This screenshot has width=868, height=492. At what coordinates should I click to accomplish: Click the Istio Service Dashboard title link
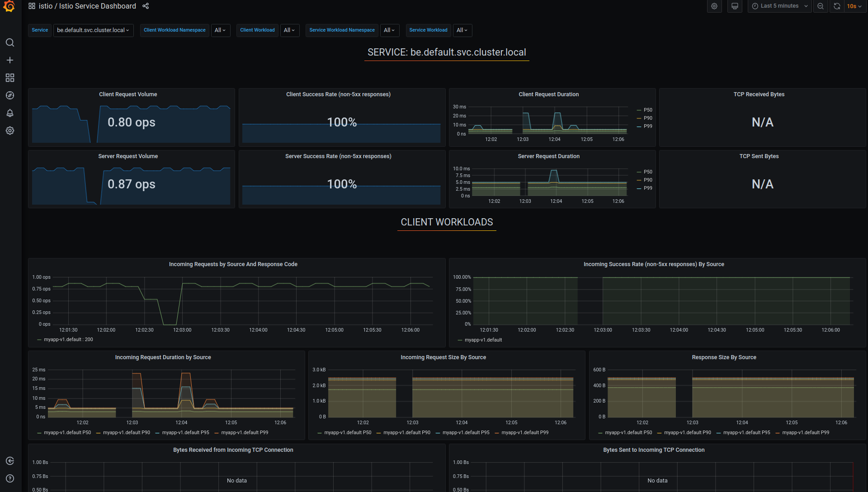pyautogui.click(x=97, y=6)
